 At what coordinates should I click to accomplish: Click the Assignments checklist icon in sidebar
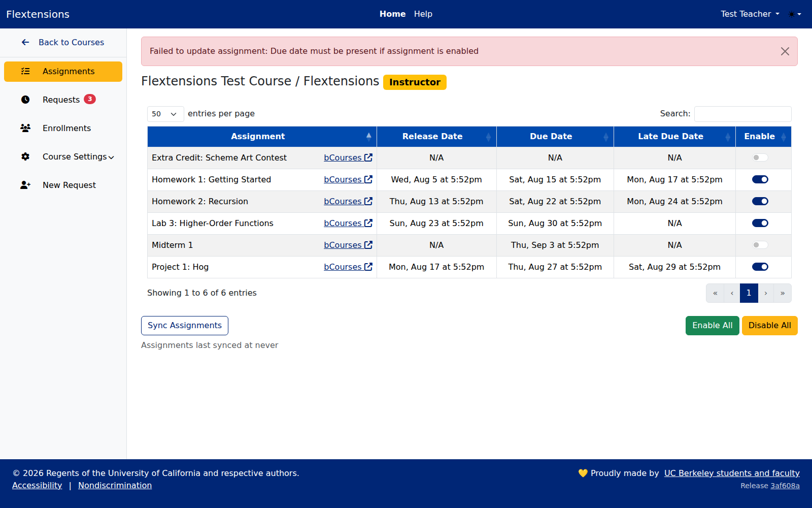(x=25, y=71)
